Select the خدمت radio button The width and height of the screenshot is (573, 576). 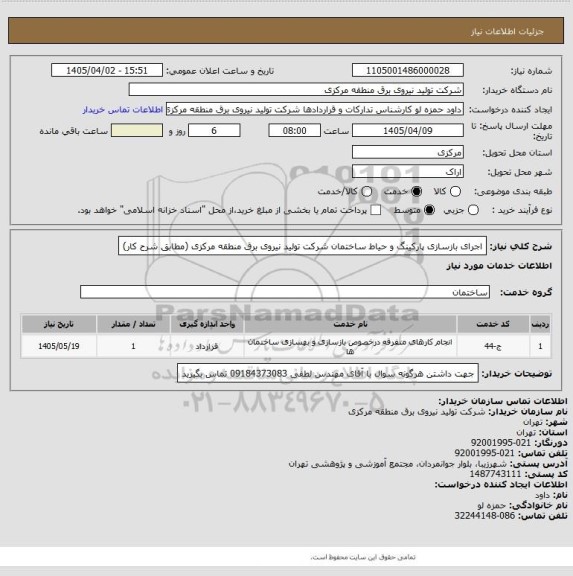pyautogui.click(x=417, y=191)
